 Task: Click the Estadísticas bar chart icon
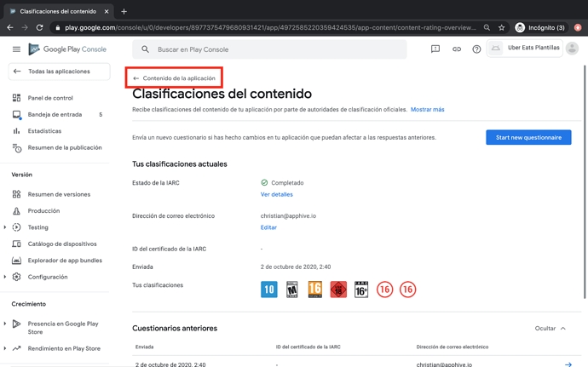pyautogui.click(x=16, y=131)
